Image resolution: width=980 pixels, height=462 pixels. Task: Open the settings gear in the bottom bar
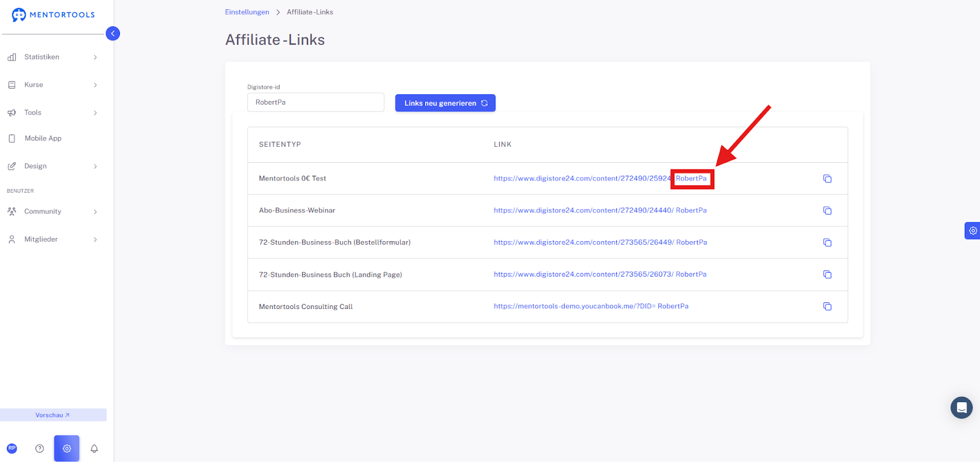click(67, 449)
